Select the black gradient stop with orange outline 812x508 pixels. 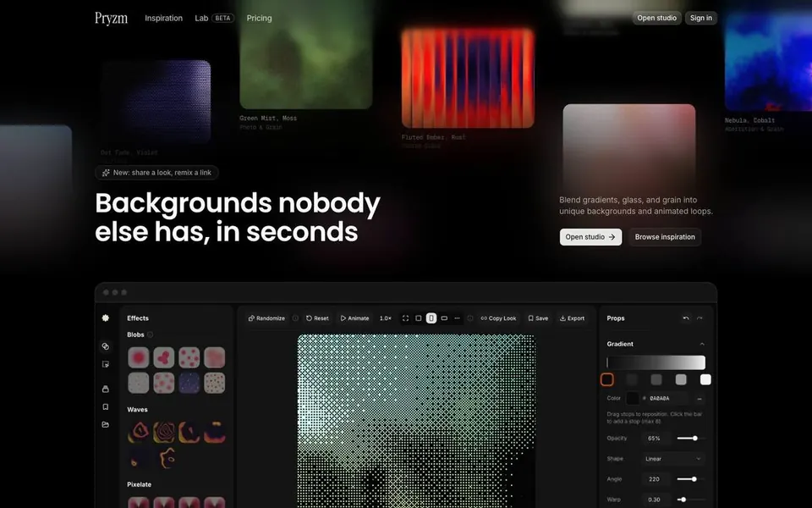pos(607,380)
